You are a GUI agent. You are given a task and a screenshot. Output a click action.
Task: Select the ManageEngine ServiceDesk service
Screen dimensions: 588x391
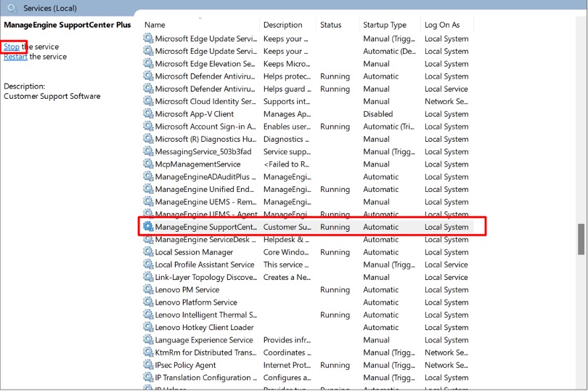(205, 239)
